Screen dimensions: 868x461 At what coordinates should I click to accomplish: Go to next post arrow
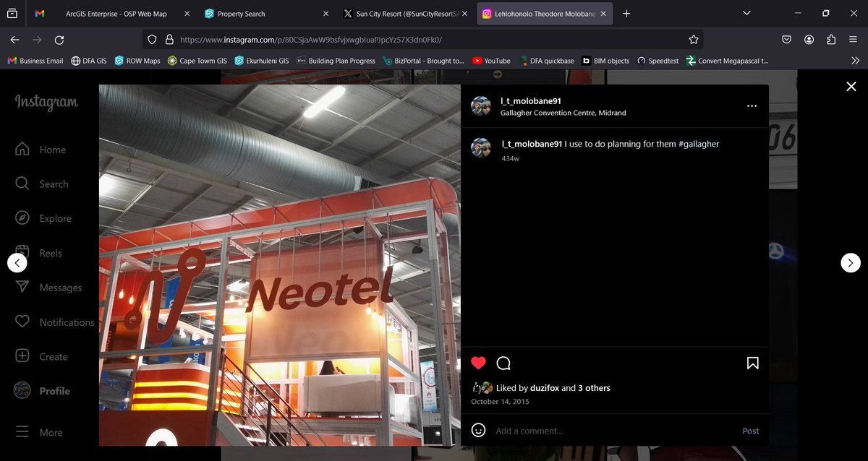851,263
